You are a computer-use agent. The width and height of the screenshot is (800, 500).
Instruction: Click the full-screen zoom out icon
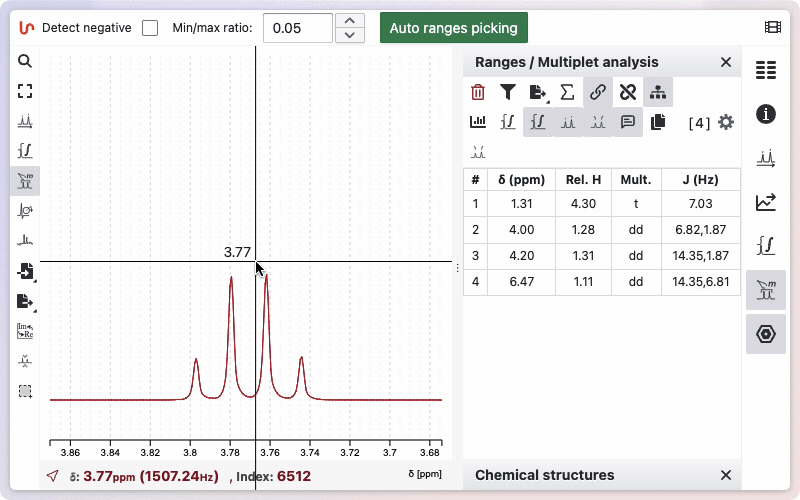pos(25,91)
